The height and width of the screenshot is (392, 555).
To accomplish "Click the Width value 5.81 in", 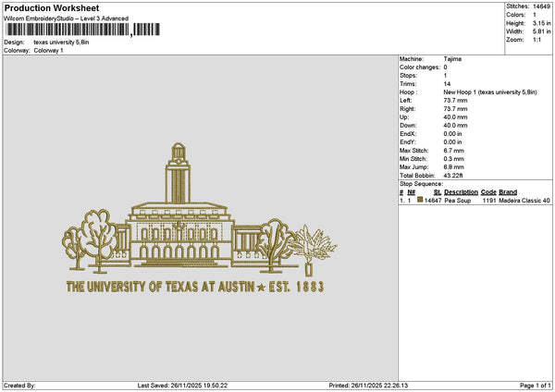I will [541, 31].
